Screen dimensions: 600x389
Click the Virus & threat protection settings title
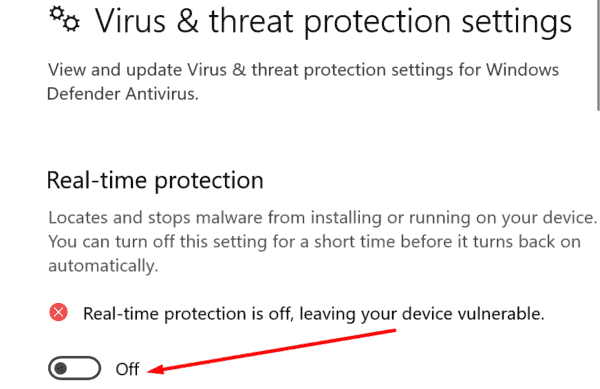coord(333,21)
